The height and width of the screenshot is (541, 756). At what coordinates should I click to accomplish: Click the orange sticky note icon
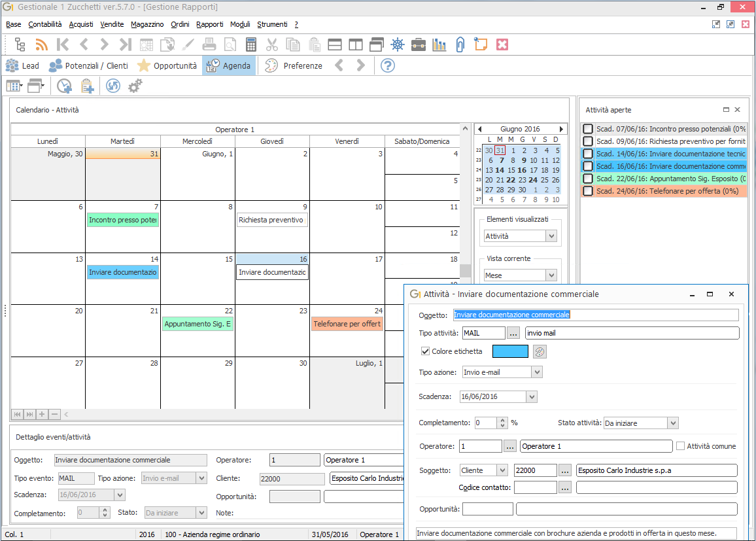pos(481,45)
